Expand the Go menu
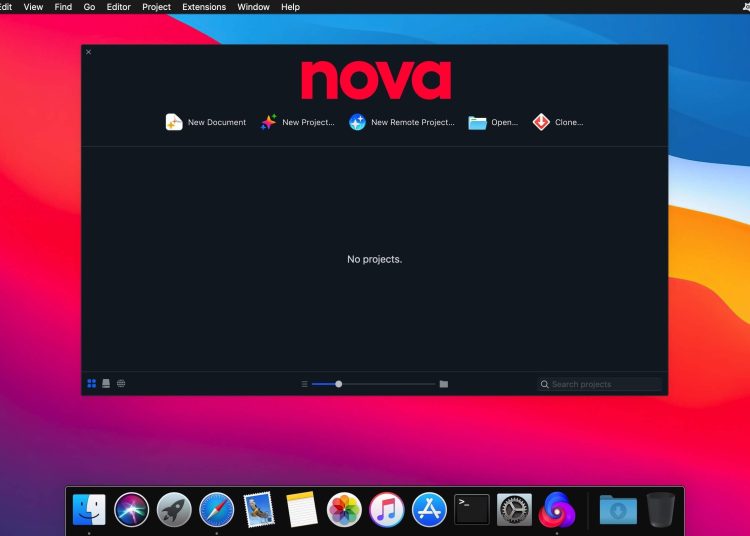The width and height of the screenshot is (750, 536). coord(90,7)
